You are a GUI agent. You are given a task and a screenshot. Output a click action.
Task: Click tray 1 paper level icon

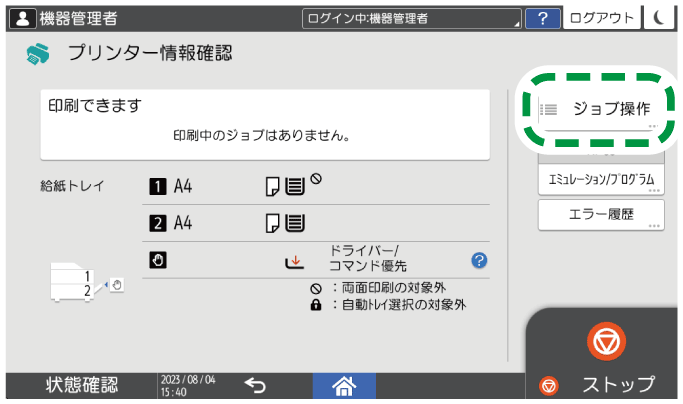(295, 187)
